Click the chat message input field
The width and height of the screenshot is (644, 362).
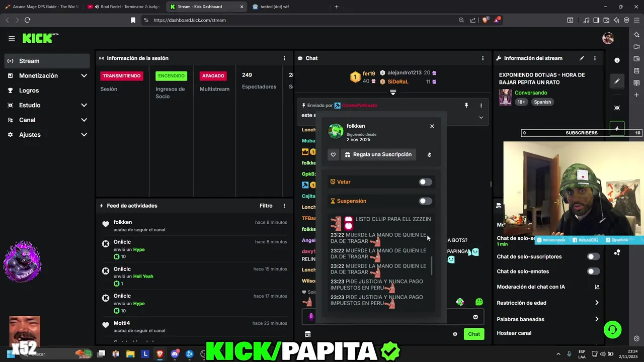pyautogui.click(x=392, y=317)
